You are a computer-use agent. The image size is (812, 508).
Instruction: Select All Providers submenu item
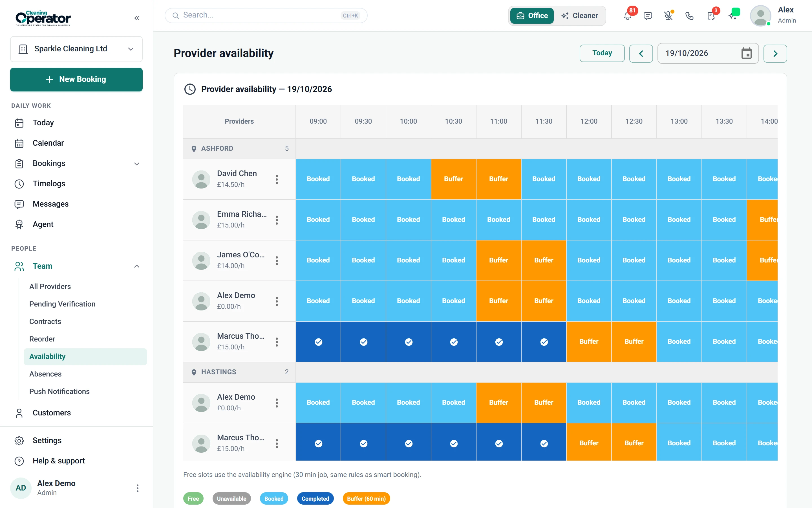pos(85,286)
